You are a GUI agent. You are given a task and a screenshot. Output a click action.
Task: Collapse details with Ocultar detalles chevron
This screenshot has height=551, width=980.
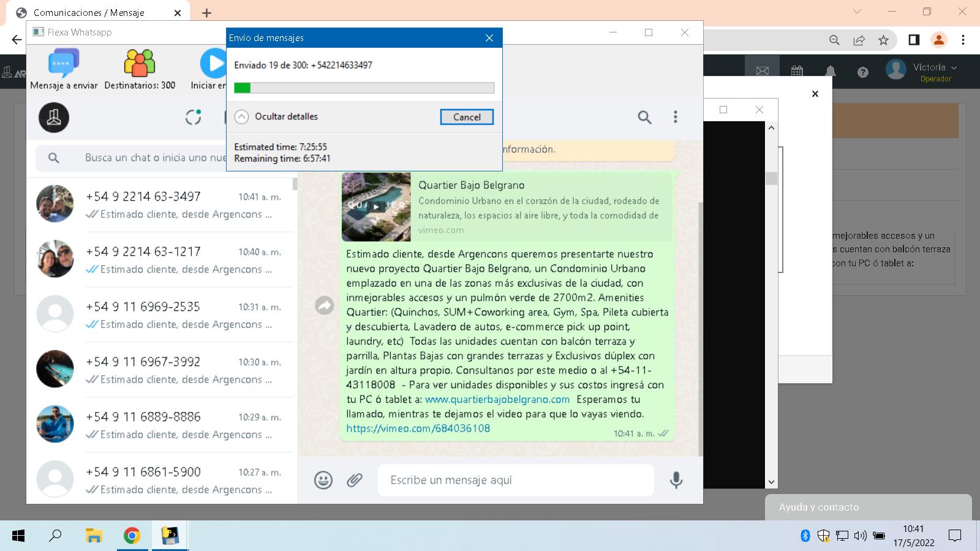pyautogui.click(x=242, y=116)
